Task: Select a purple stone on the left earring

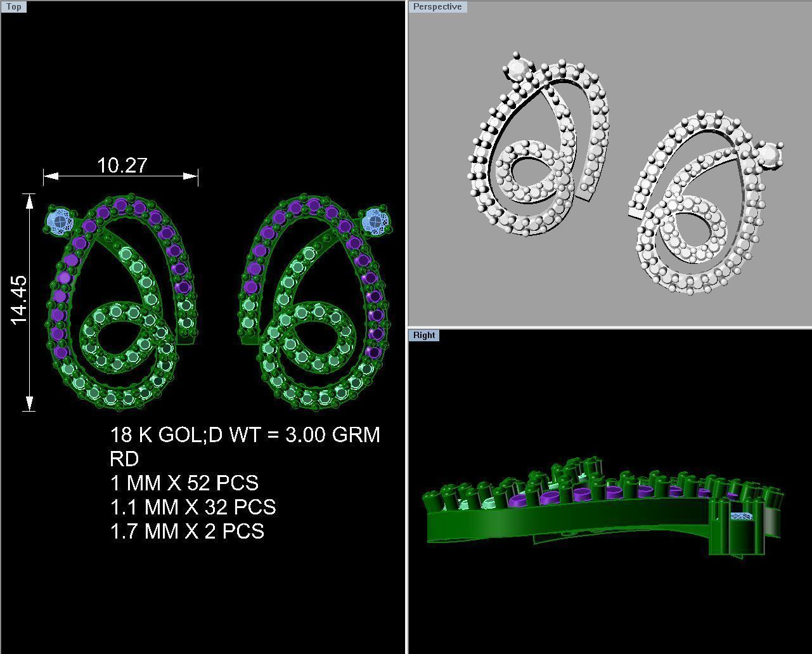Action: (65, 277)
